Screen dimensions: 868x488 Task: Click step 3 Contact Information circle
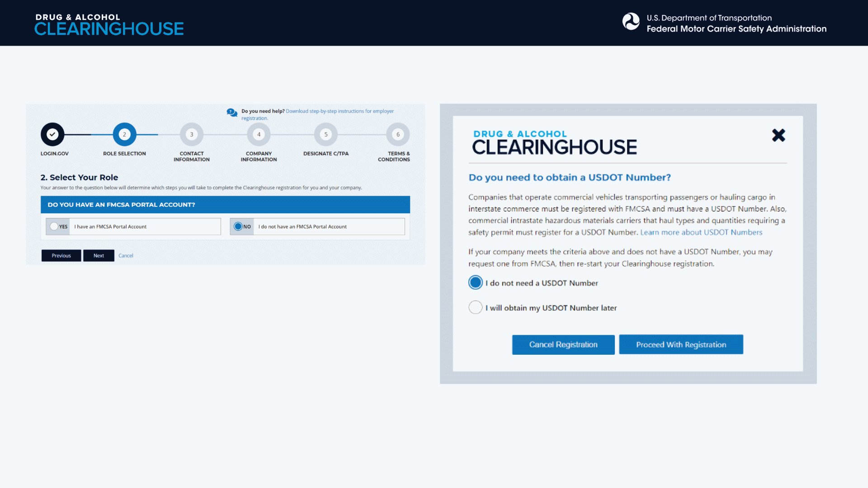(192, 134)
